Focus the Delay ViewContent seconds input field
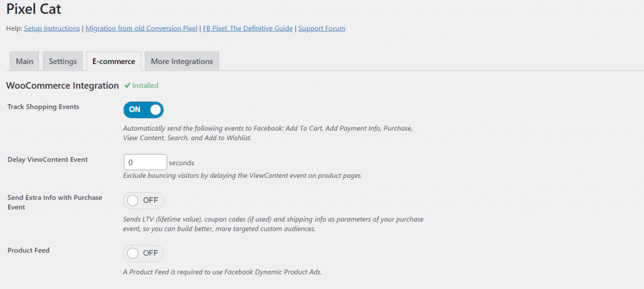This screenshot has height=289, width=644. point(145,162)
